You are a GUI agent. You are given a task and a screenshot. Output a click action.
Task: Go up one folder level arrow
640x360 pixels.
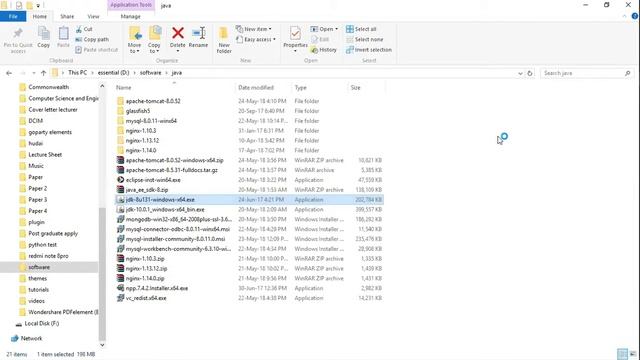click(43, 73)
